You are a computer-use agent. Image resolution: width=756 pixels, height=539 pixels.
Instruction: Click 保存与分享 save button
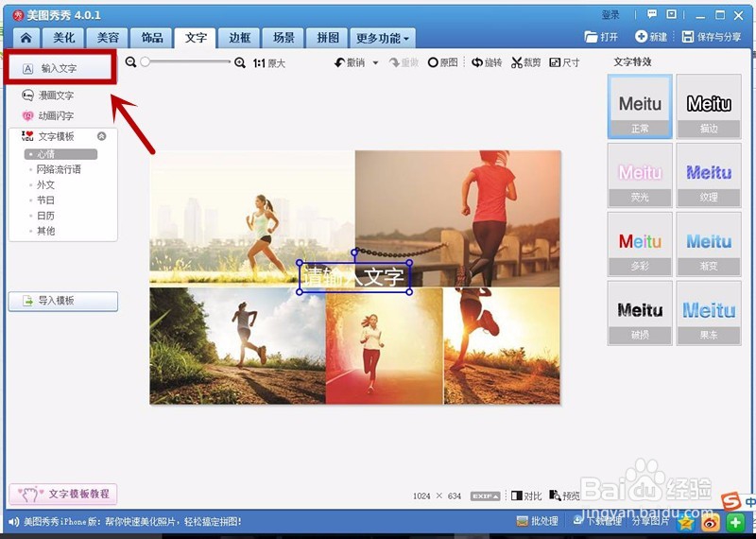click(x=712, y=37)
